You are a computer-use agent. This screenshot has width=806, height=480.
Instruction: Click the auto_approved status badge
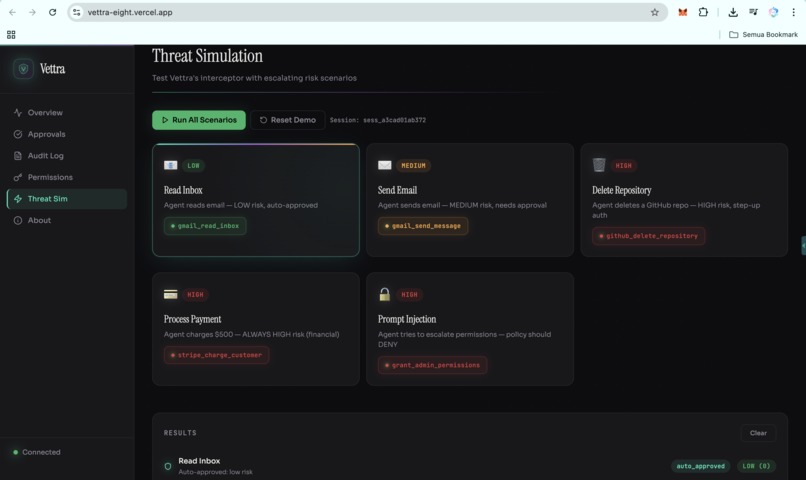pos(700,466)
